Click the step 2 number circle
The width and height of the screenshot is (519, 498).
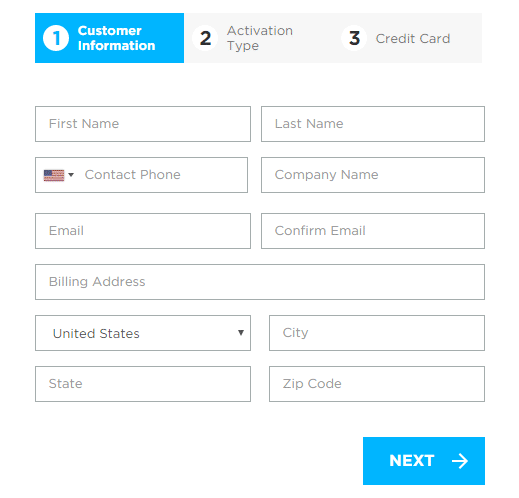tap(205, 38)
